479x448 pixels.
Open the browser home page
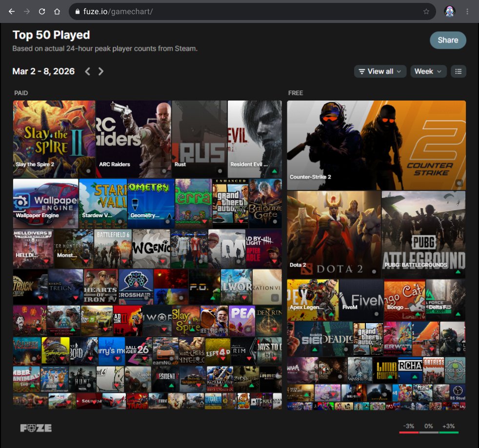[x=57, y=12]
